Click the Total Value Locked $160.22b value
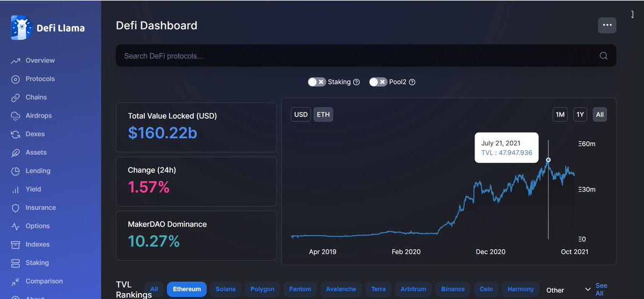This screenshot has height=299, width=644. [x=163, y=133]
